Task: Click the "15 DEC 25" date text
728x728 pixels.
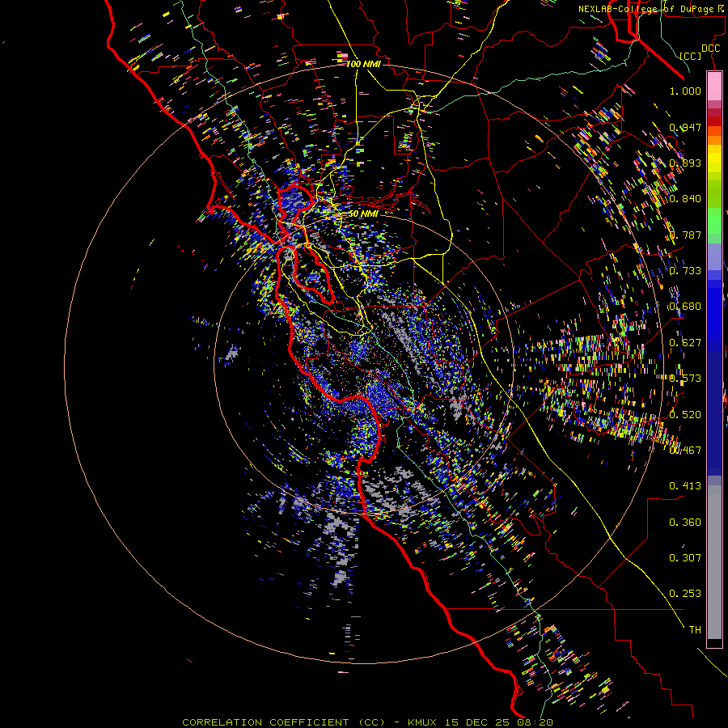Action: (479, 722)
